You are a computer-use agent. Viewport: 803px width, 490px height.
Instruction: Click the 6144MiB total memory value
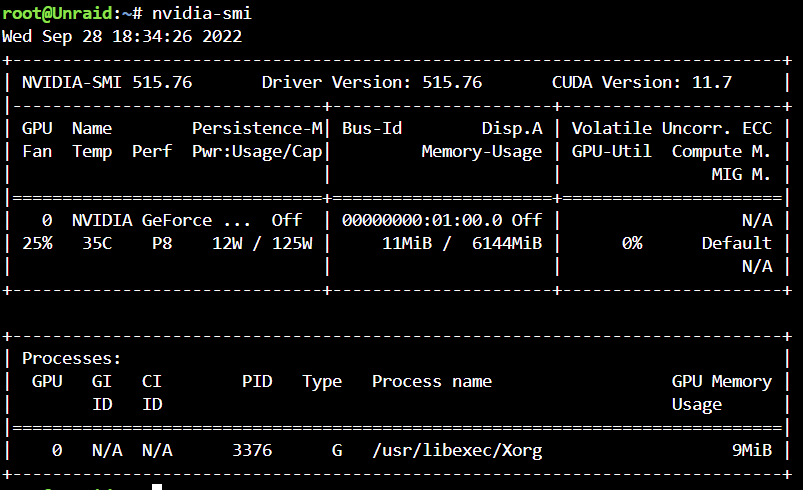click(507, 243)
